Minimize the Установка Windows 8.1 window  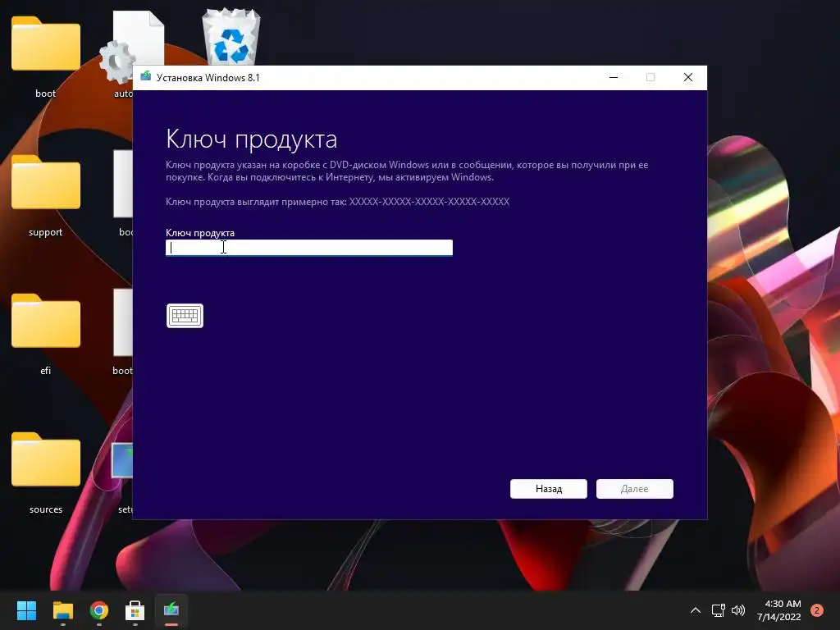pos(614,78)
